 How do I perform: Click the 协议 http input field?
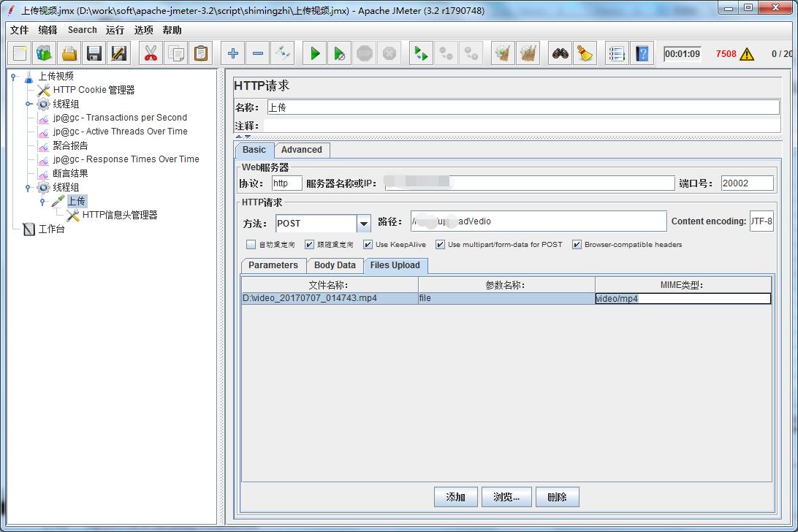pos(287,183)
